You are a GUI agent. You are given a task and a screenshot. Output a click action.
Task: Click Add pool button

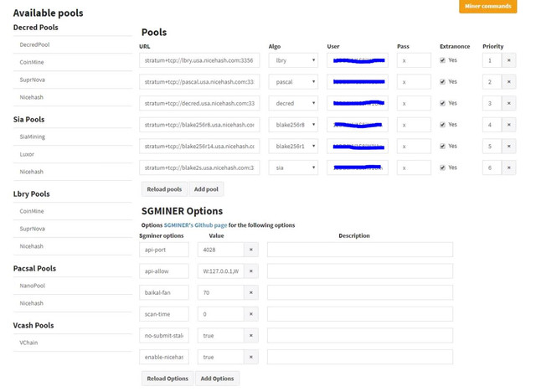point(206,189)
